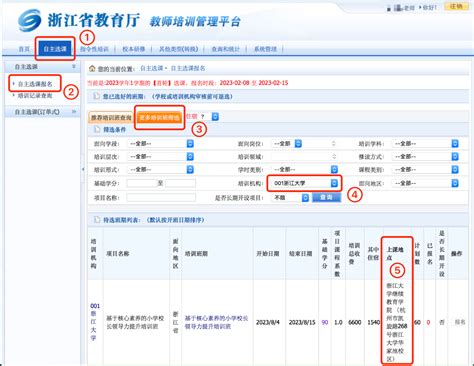Screen dimensions: 474x366
Task: Click the home icon in the breadcrumb
Action: pyautogui.click(x=92, y=68)
